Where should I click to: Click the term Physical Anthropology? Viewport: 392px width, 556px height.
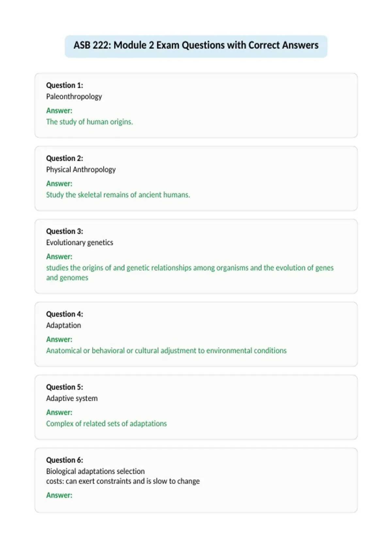(81, 170)
